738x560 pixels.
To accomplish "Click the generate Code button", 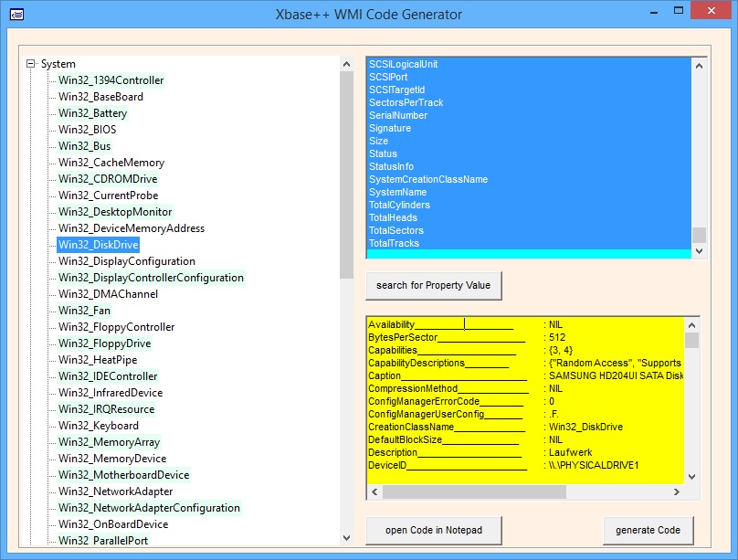I will click(x=648, y=530).
